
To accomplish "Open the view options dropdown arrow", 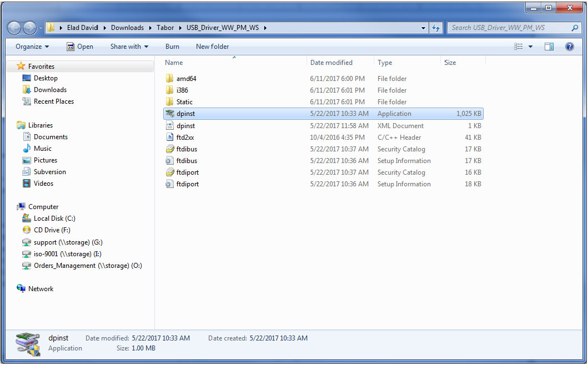I will 531,47.
